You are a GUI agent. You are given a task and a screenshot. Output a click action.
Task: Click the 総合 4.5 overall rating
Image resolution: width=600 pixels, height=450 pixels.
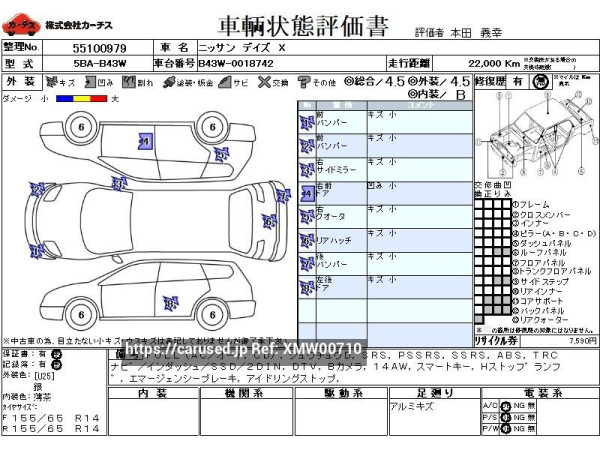point(374,81)
